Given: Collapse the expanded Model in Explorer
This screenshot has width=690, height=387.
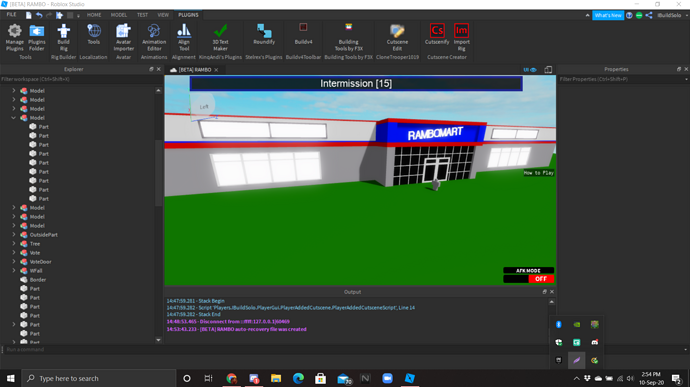Looking at the screenshot, I should tap(14, 118).
